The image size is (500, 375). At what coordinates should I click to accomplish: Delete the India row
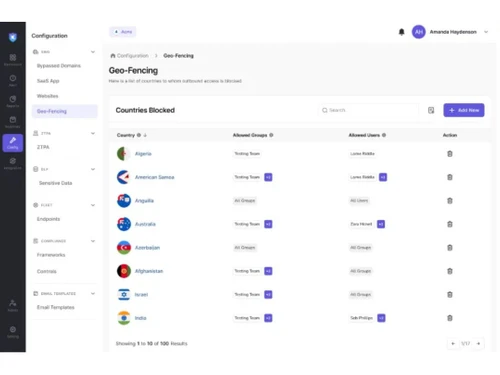click(x=450, y=318)
